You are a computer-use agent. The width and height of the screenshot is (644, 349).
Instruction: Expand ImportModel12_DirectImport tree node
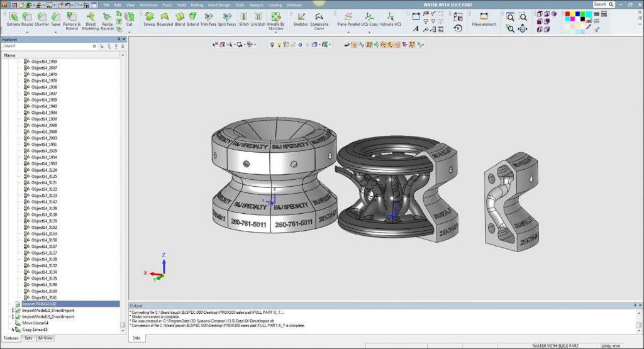coord(13,311)
